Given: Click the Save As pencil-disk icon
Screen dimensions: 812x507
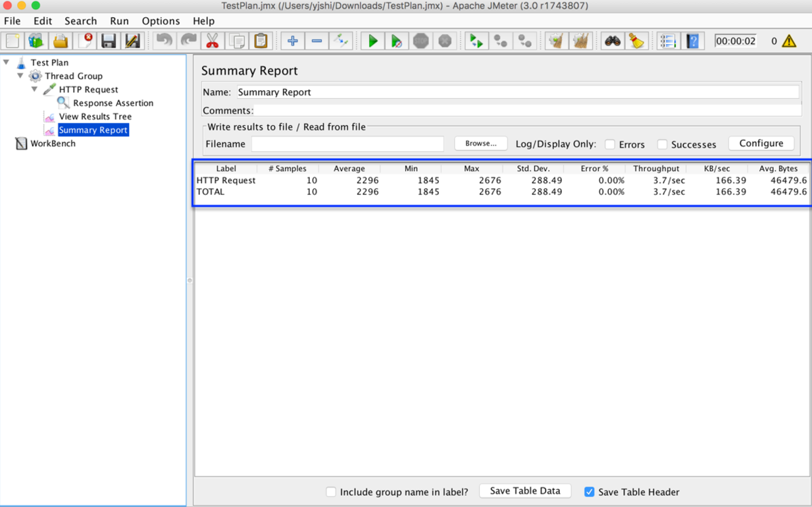Looking at the screenshot, I should coord(132,41).
